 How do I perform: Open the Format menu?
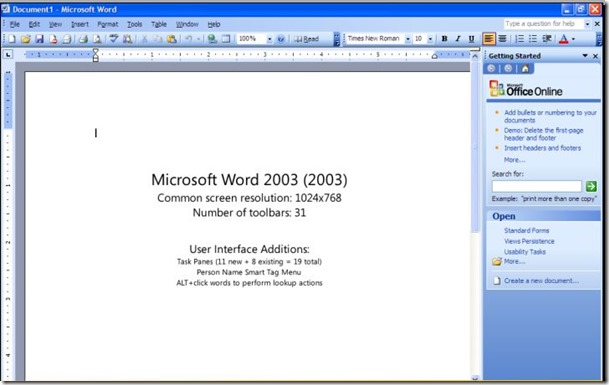(108, 24)
